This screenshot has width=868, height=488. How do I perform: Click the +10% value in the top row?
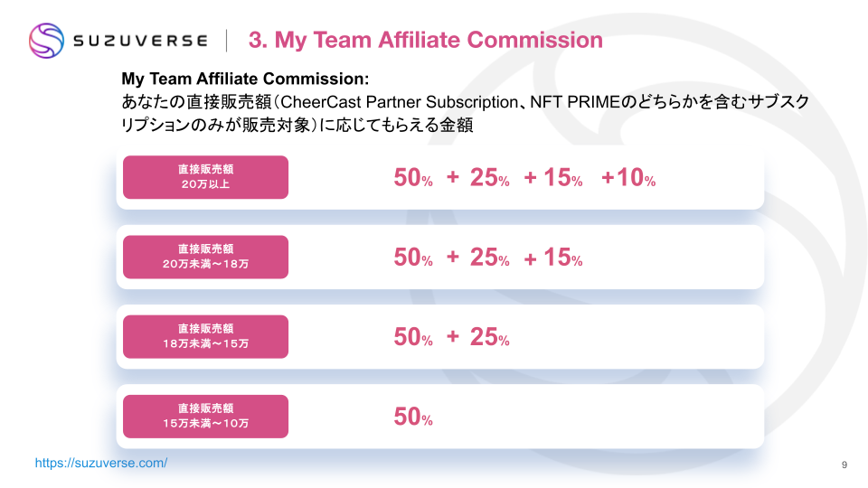pos(628,178)
